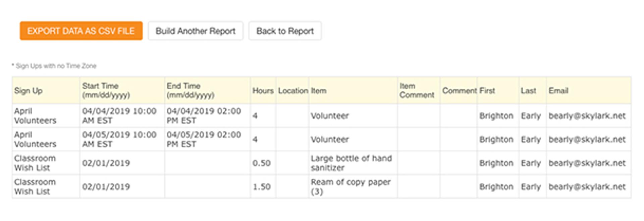
Task: Click the email in the last table row
Action: tap(587, 187)
